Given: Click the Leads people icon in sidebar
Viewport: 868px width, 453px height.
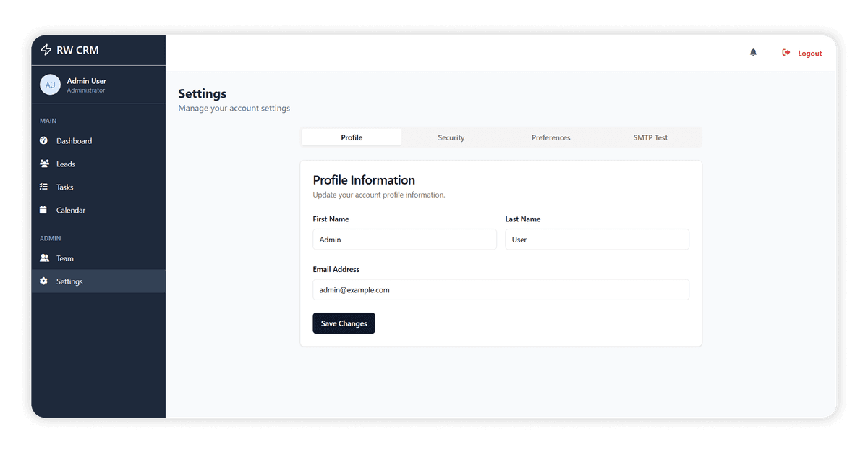Looking at the screenshot, I should click(x=44, y=164).
